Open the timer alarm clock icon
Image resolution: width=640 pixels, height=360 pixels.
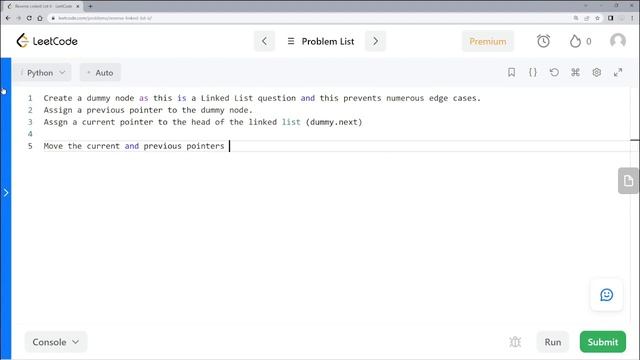point(543,41)
